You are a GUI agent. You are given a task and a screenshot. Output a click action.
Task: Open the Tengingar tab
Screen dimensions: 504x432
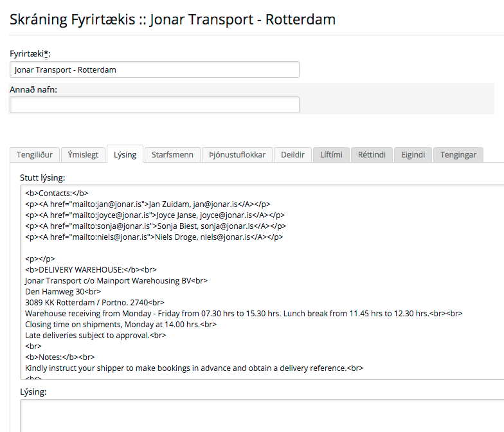click(x=458, y=154)
